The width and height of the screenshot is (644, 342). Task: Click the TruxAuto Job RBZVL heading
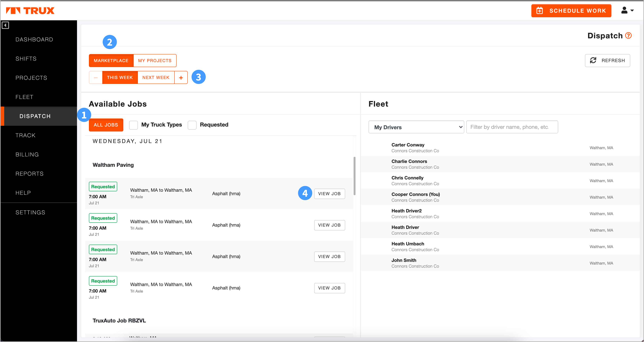119,321
